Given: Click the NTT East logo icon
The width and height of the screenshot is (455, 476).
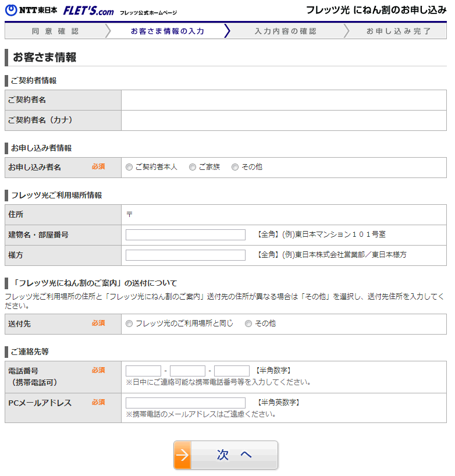Looking at the screenshot, I should 11,10.
